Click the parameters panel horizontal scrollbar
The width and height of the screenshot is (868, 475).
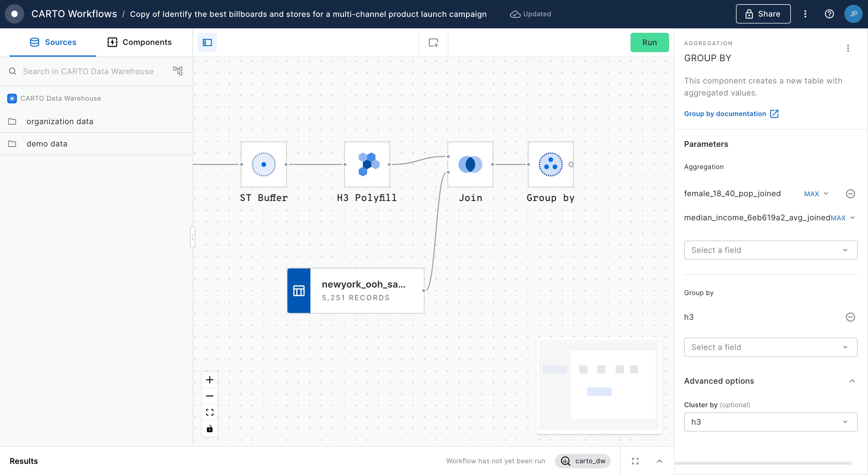[x=763, y=463]
